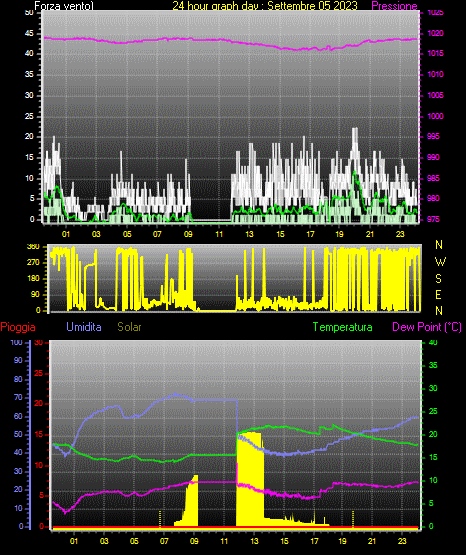Click '30' on the wind speed axis
This screenshot has height=555, width=466.
29,95
